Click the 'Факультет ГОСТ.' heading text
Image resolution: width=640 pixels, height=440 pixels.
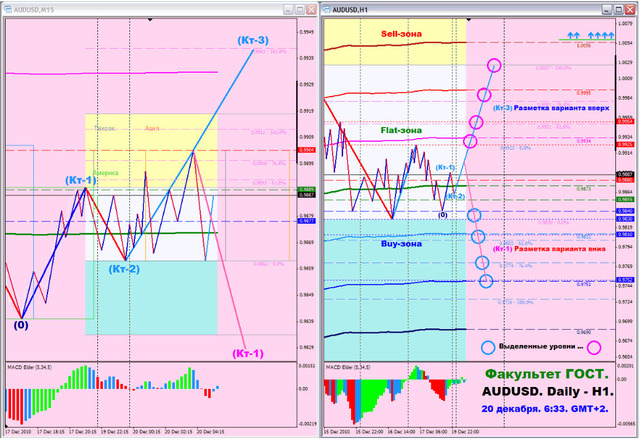(x=547, y=373)
